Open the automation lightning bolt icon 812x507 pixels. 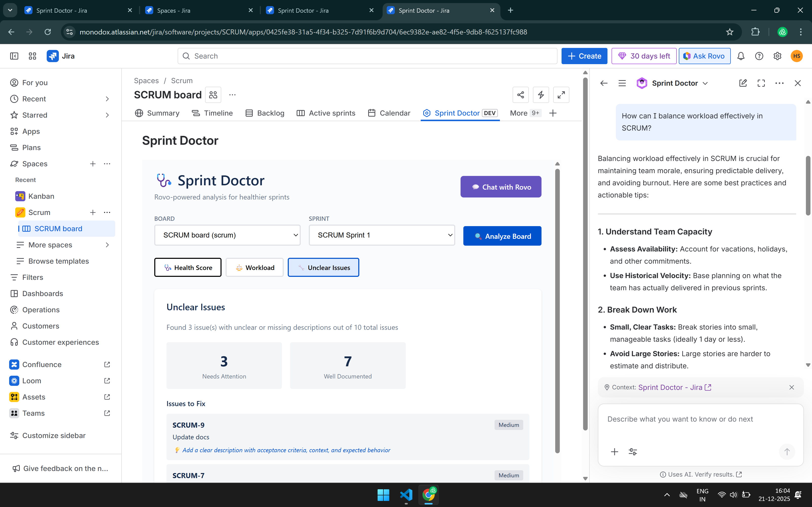pos(540,95)
